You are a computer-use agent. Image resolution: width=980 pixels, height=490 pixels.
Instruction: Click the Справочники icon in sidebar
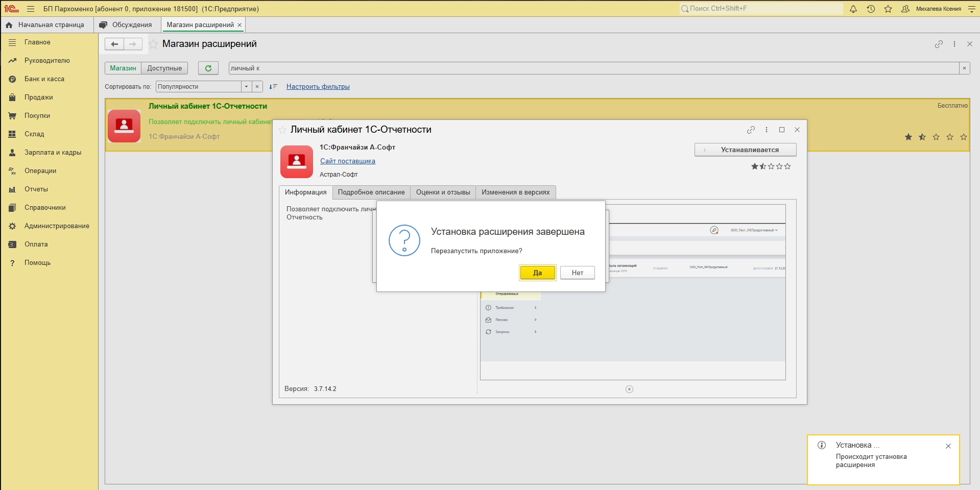point(12,208)
